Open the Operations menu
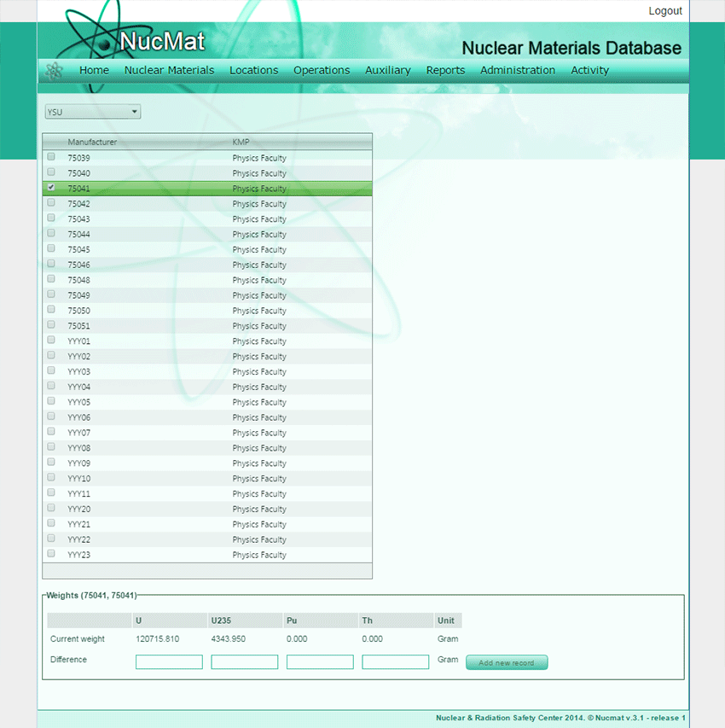Viewport: 725px width, 728px height. click(x=322, y=70)
